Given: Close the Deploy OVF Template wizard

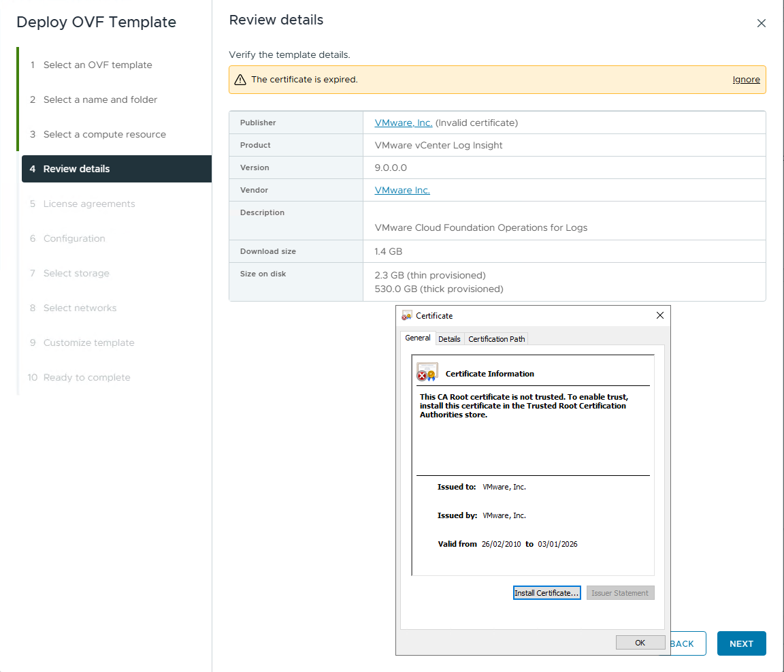Looking at the screenshot, I should click(x=761, y=23).
